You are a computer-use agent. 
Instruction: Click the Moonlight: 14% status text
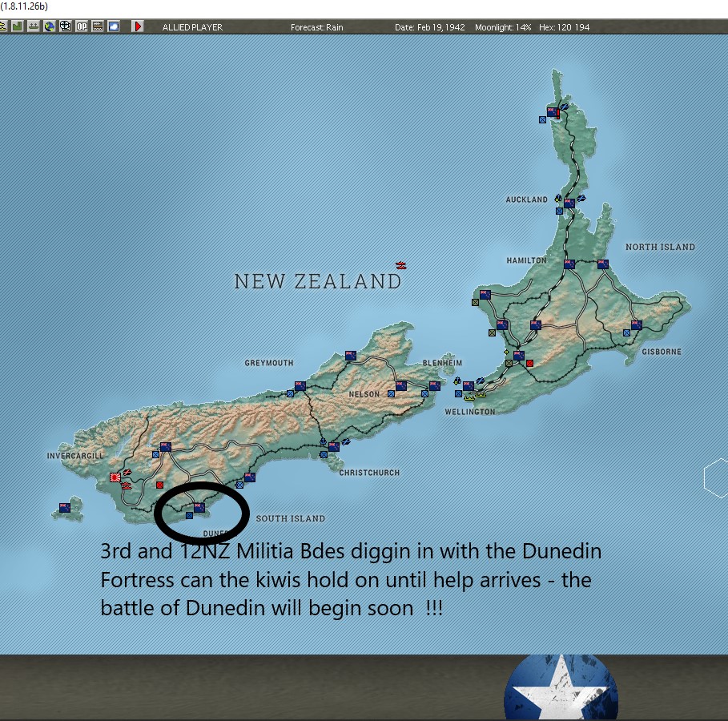503,27
